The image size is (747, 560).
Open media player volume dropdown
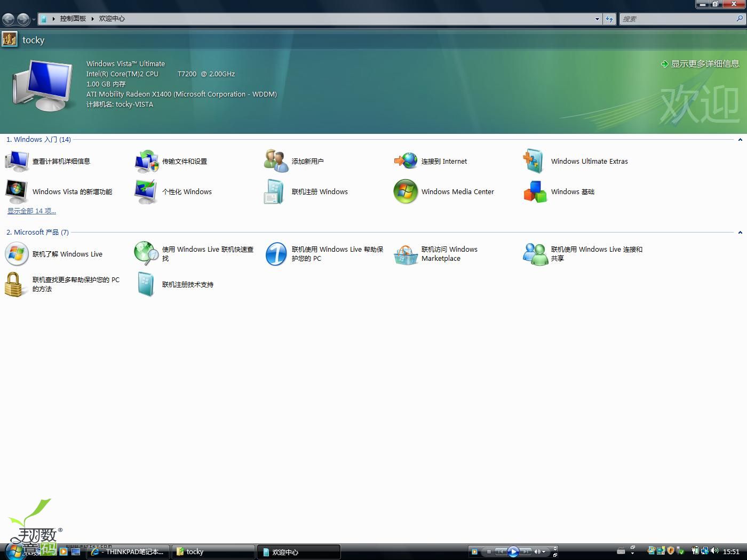[x=544, y=551]
